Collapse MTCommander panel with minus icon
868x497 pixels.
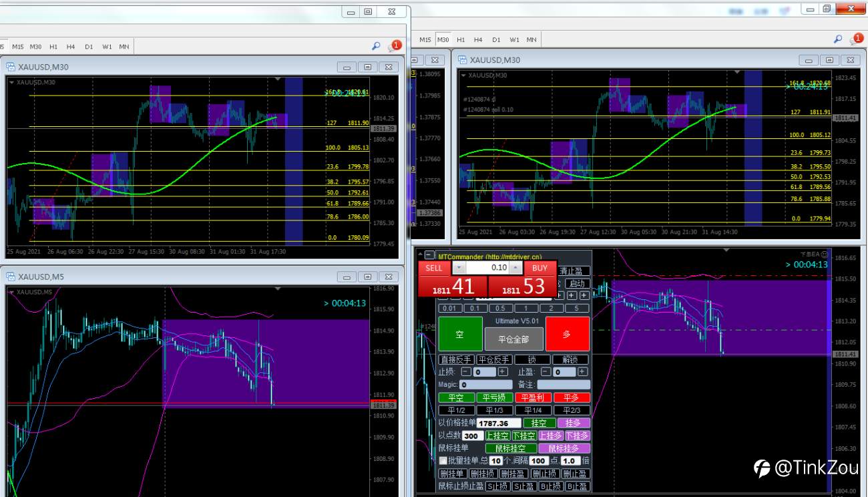pyautogui.click(x=429, y=255)
